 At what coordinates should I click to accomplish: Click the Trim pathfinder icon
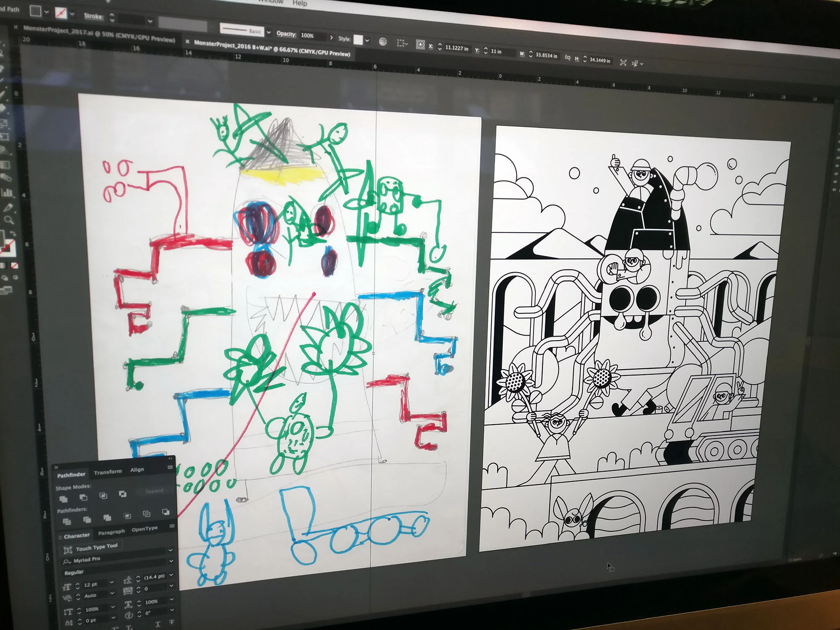tap(87, 520)
